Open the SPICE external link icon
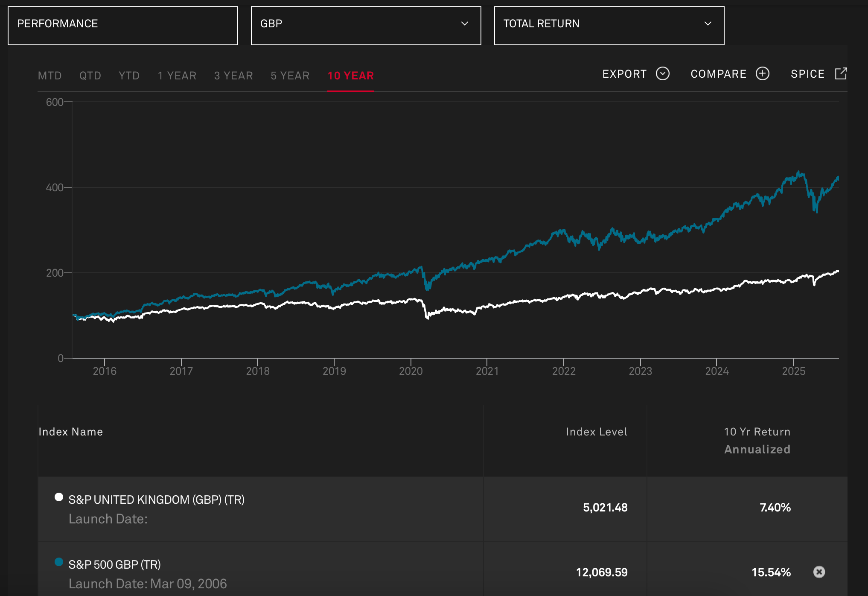The width and height of the screenshot is (868, 596). pos(840,73)
